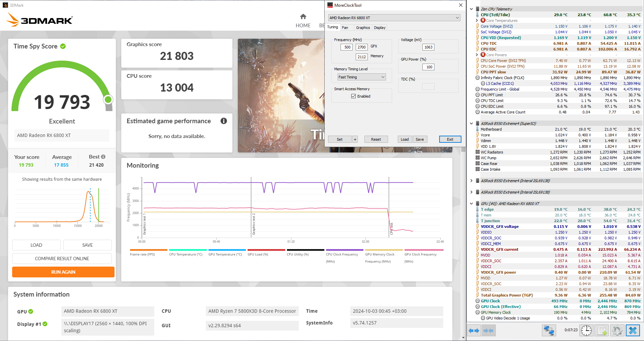Click the clock icon beside GPU Clock (Effective)
Image resolution: width=644 pixels, height=341 pixels.
pyautogui.click(x=478, y=307)
